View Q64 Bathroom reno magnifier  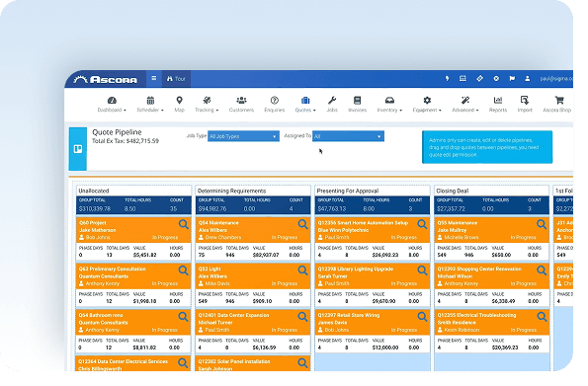tap(184, 317)
